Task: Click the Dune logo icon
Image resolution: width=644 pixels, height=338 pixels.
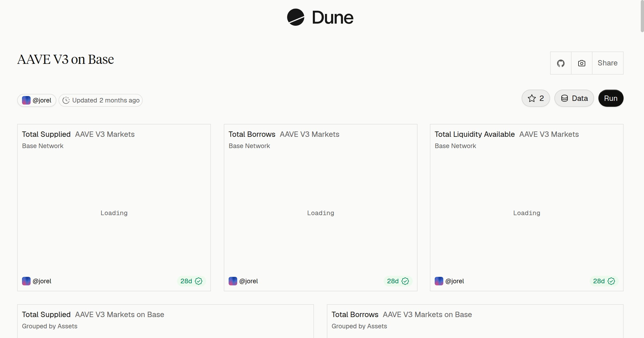Action: (x=295, y=17)
